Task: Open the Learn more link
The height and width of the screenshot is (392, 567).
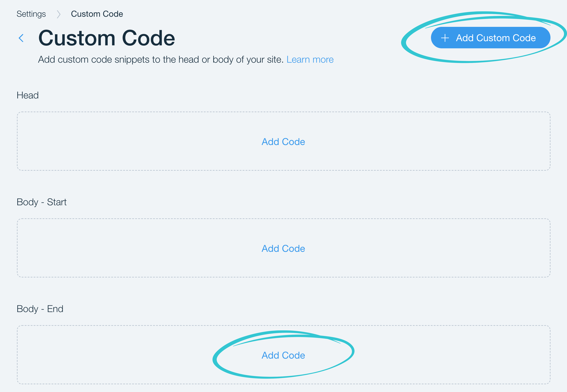Action: [310, 59]
